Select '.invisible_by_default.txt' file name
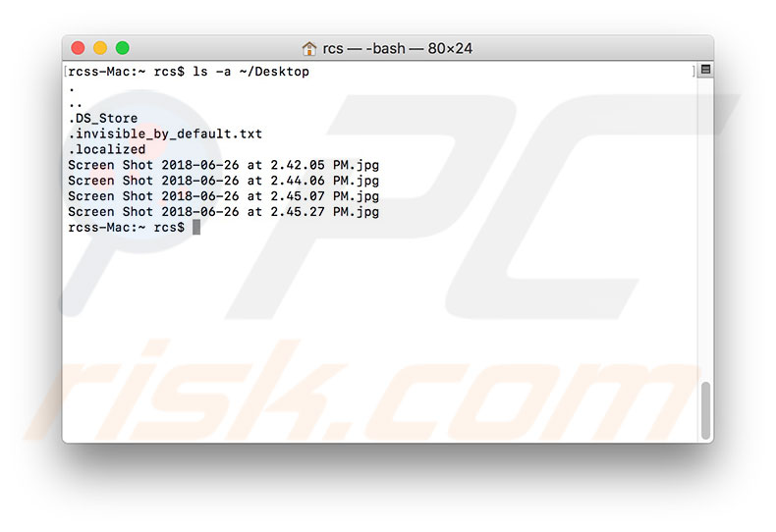The image size is (776, 532). [165, 134]
